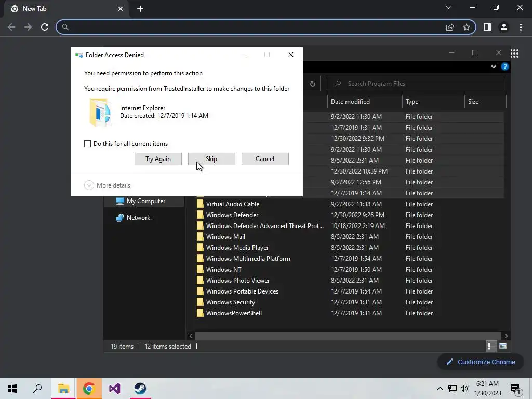The height and width of the screenshot is (399, 532).
Task: Show hidden tray icons chevron
Action: coord(440,389)
